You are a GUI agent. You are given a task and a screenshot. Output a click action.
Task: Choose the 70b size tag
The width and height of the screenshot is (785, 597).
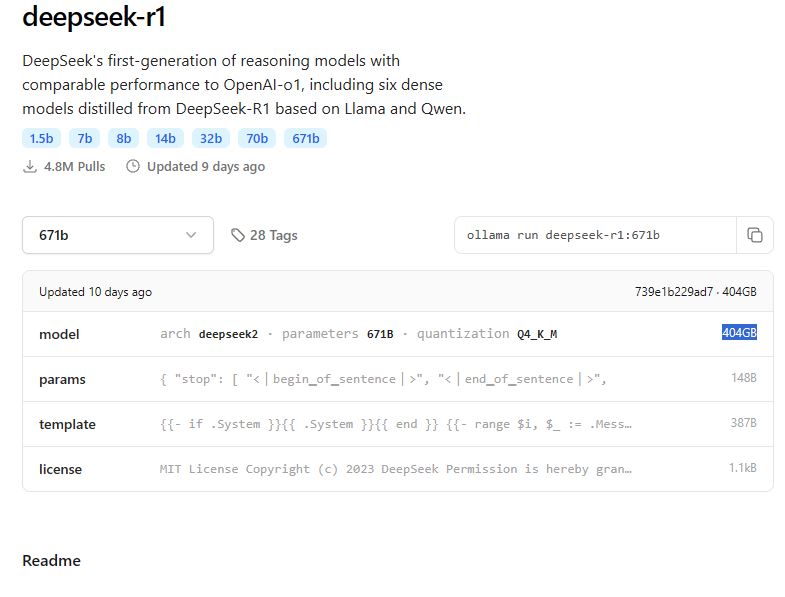click(257, 138)
